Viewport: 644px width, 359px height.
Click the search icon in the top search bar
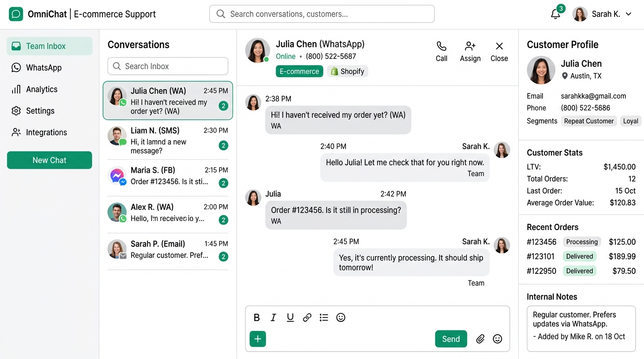[x=221, y=14]
